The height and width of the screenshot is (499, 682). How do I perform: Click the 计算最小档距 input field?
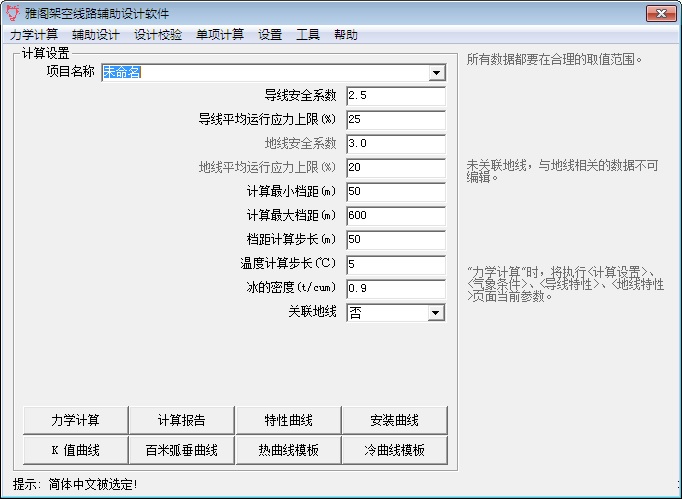pos(395,192)
